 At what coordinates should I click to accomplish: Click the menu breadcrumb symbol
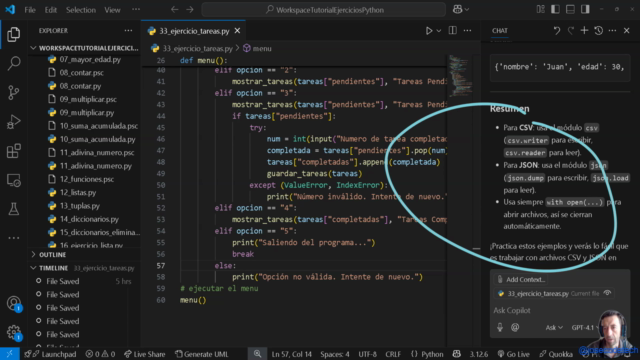point(258,49)
